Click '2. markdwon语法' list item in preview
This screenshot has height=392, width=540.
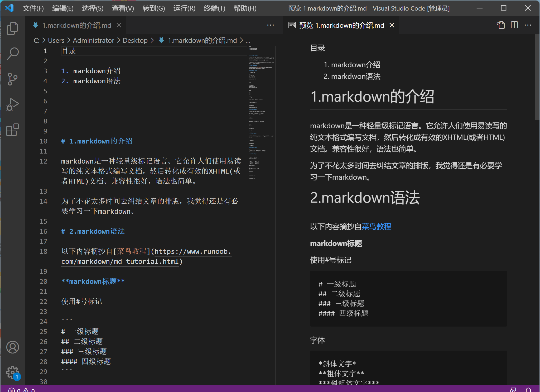(x=352, y=76)
